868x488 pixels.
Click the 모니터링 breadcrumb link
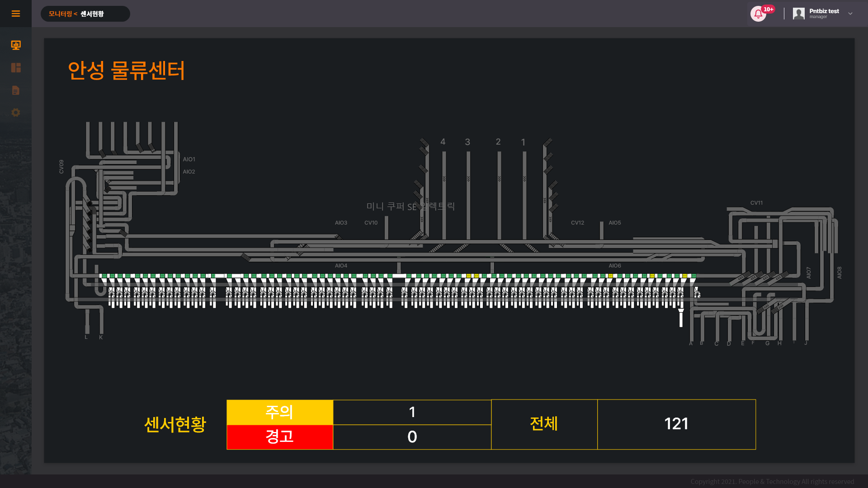[60, 14]
